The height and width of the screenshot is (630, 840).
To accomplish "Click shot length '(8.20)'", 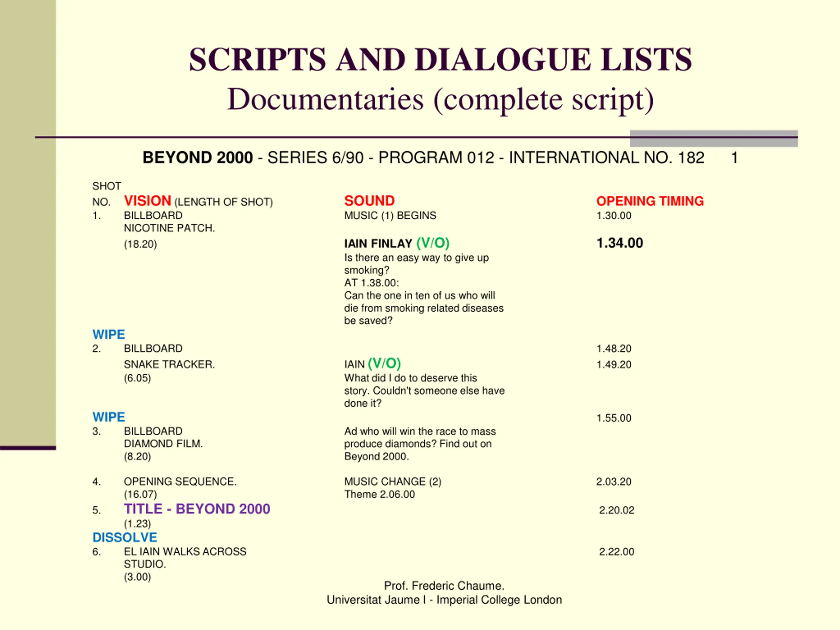I will [x=137, y=456].
